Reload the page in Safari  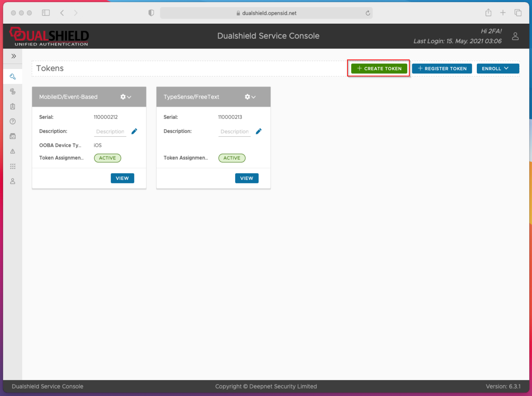pyautogui.click(x=368, y=13)
